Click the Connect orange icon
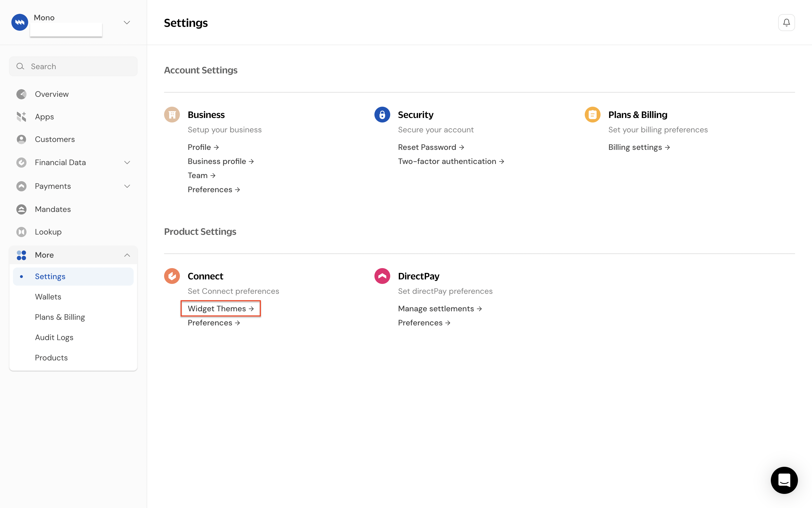This screenshot has width=812, height=508. click(172, 276)
